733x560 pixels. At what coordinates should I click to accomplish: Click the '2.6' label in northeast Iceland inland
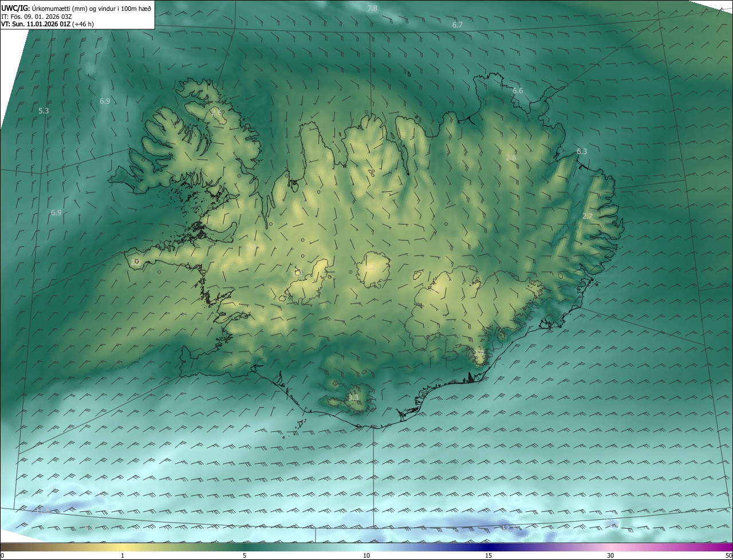(511, 157)
